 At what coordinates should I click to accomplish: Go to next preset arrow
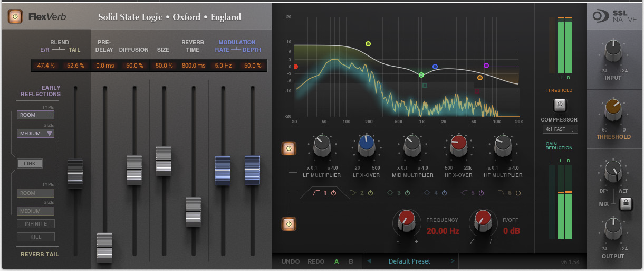pyautogui.click(x=453, y=261)
